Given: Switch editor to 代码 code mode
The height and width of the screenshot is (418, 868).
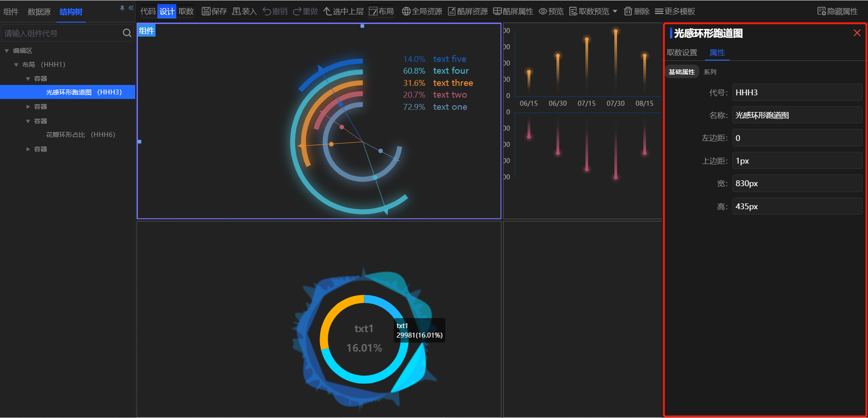Looking at the screenshot, I should (148, 11).
